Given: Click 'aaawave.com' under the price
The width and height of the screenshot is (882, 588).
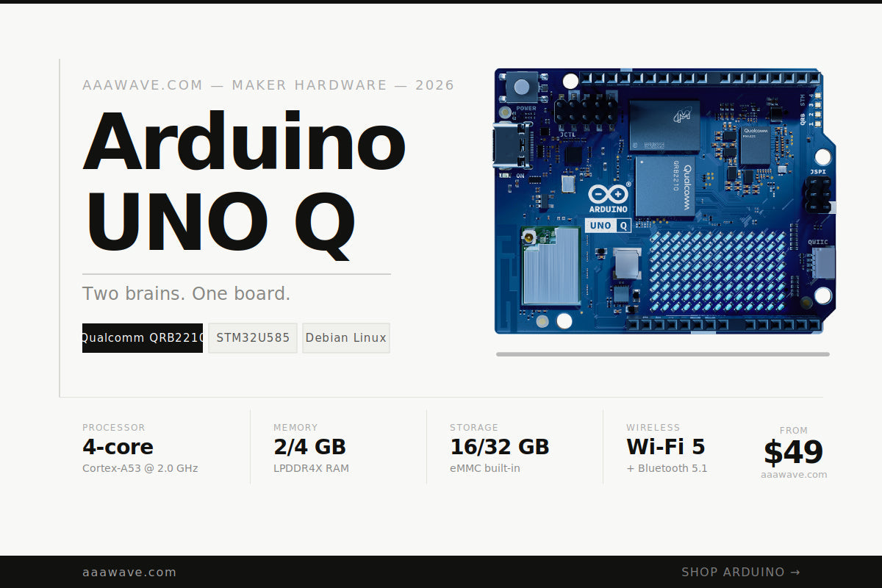Looking at the screenshot, I should pyautogui.click(x=794, y=475).
